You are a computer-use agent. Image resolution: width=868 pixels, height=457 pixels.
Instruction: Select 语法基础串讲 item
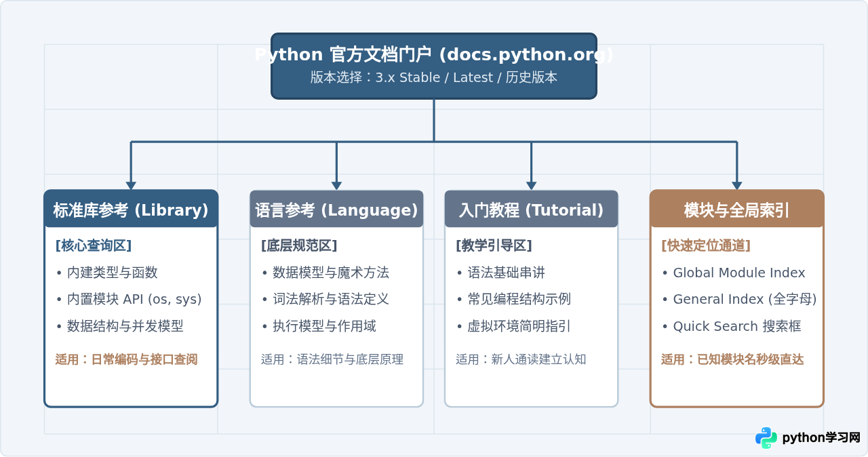pos(500,273)
